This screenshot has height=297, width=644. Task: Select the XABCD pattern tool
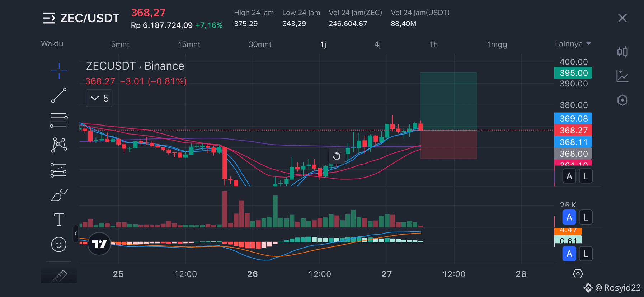point(59,145)
